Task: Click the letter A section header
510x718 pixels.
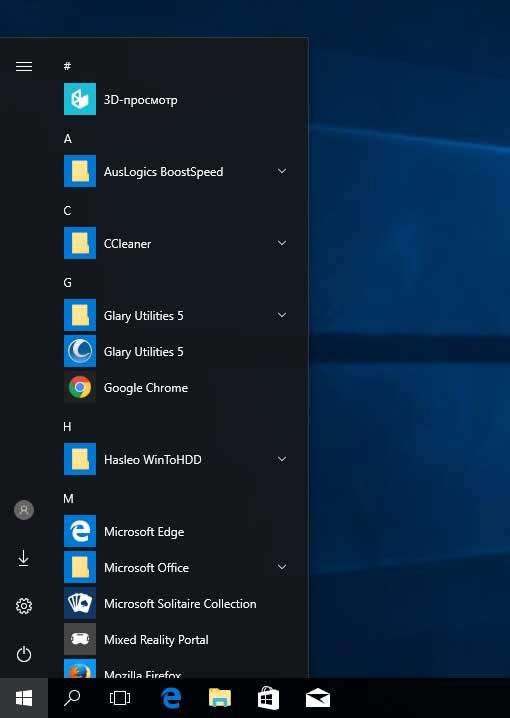Action: pos(67,138)
